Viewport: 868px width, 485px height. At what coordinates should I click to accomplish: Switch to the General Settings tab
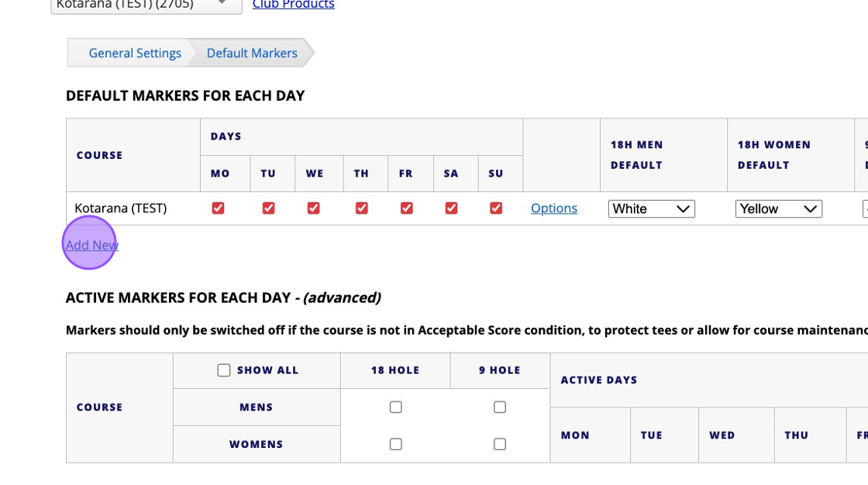135,53
